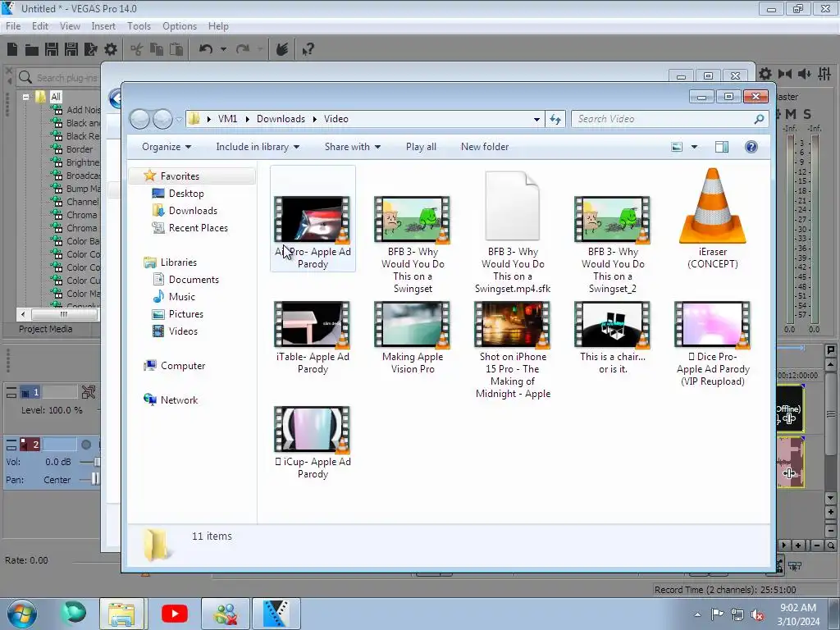Open Windows Explorer taskbar icon
This screenshot has width=840, height=630.
tap(121, 614)
